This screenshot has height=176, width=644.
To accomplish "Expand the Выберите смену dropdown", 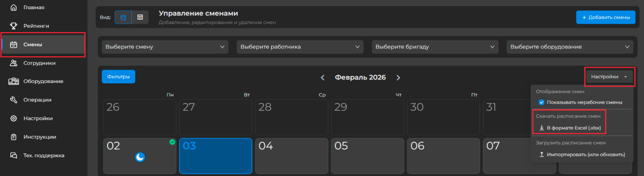I will tap(164, 47).
